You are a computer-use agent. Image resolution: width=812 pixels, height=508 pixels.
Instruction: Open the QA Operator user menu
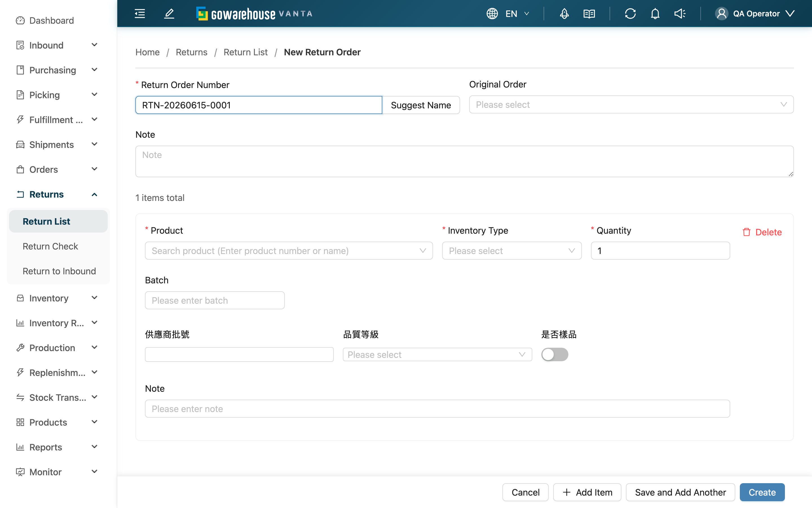[755, 14]
